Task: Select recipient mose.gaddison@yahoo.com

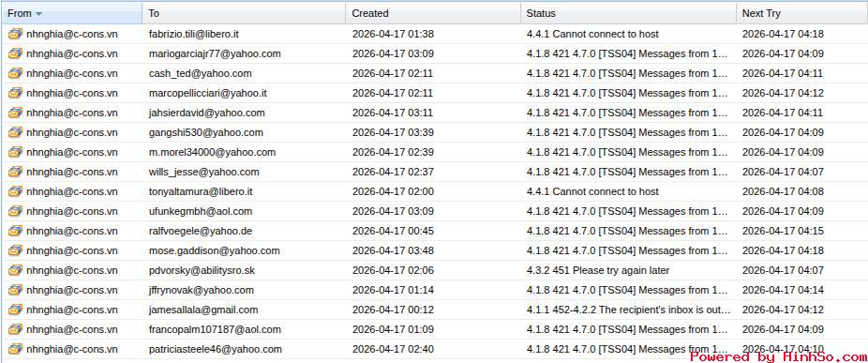Action: click(215, 250)
